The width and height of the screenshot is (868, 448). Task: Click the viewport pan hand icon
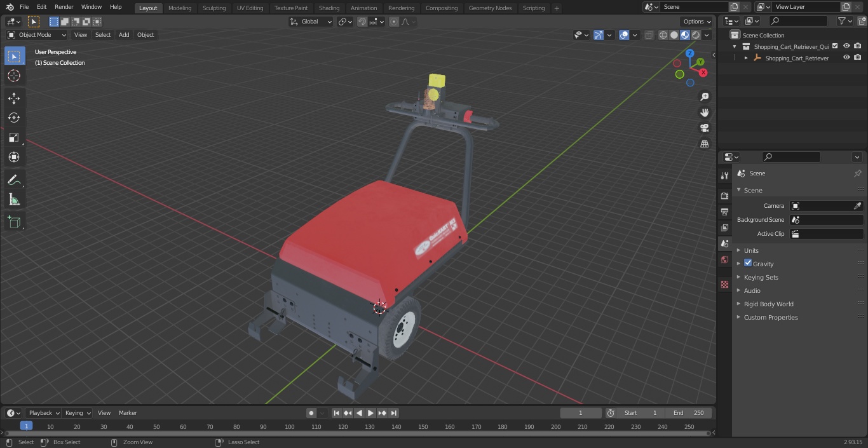tap(705, 112)
